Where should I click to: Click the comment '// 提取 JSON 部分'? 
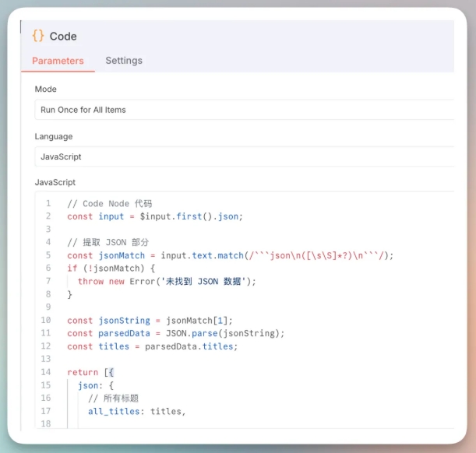coord(108,242)
